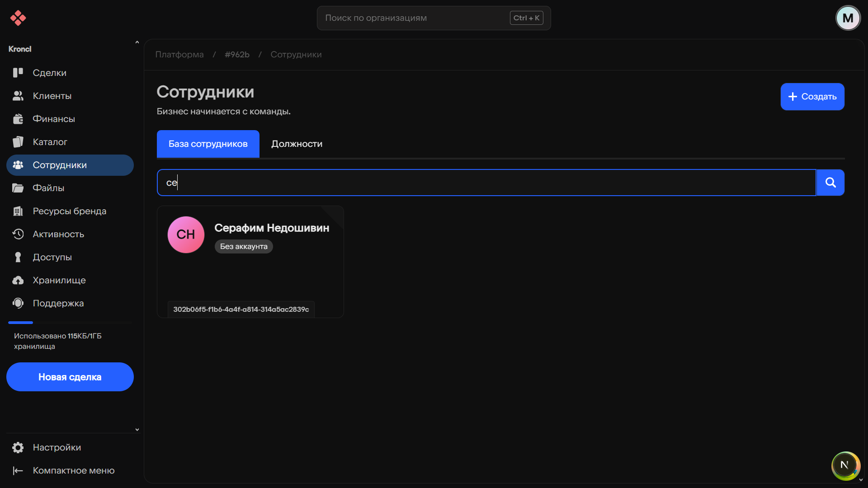Open Настройки via its gear icon
This screenshot has height=488, width=868.
[x=18, y=447]
